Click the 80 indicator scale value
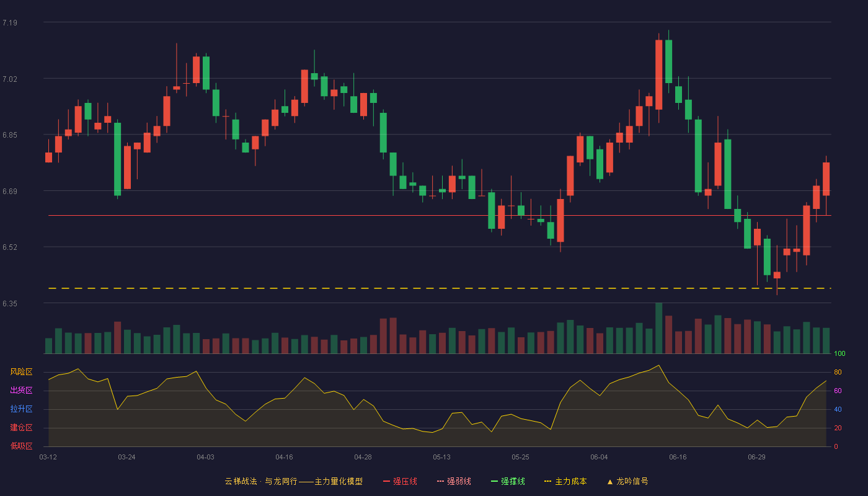This screenshot has height=496, width=868. tap(838, 372)
